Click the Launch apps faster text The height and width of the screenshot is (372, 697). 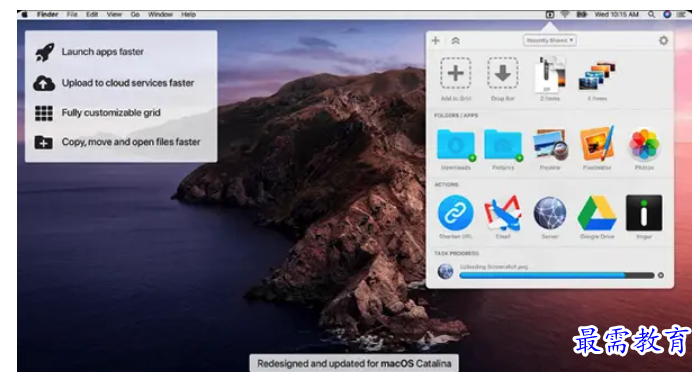[103, 52]
